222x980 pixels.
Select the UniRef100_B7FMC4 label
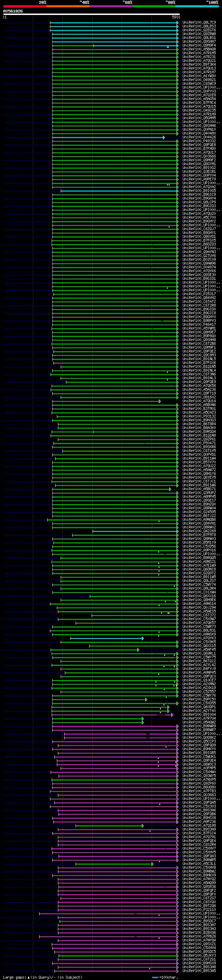tap(199, 103)
